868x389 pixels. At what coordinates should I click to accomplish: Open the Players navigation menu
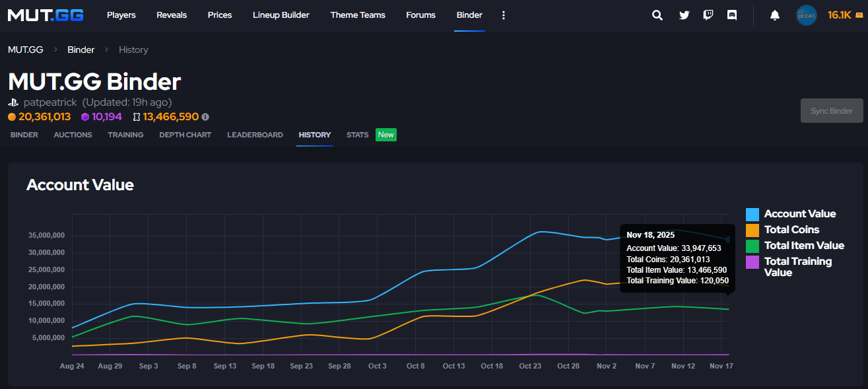coord(121,15)
